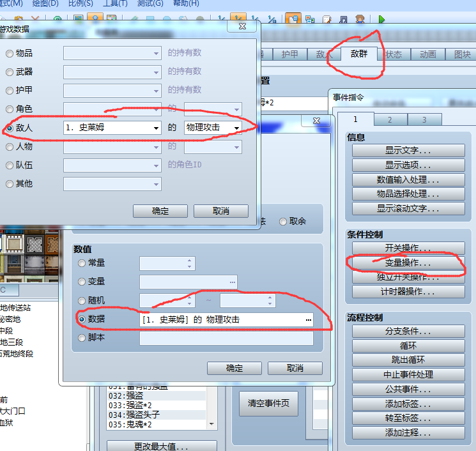Viewport: 476px width, 451px height.
Task: Select the 角色 radio button
Action: pyautogui.click(x=10, y=109)
